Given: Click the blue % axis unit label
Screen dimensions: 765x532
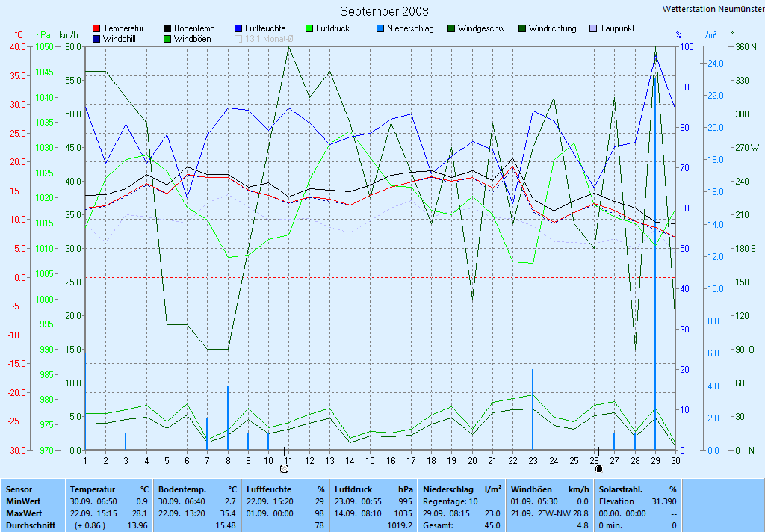Looking at the screenshot, I should click(x=678, y=35).
